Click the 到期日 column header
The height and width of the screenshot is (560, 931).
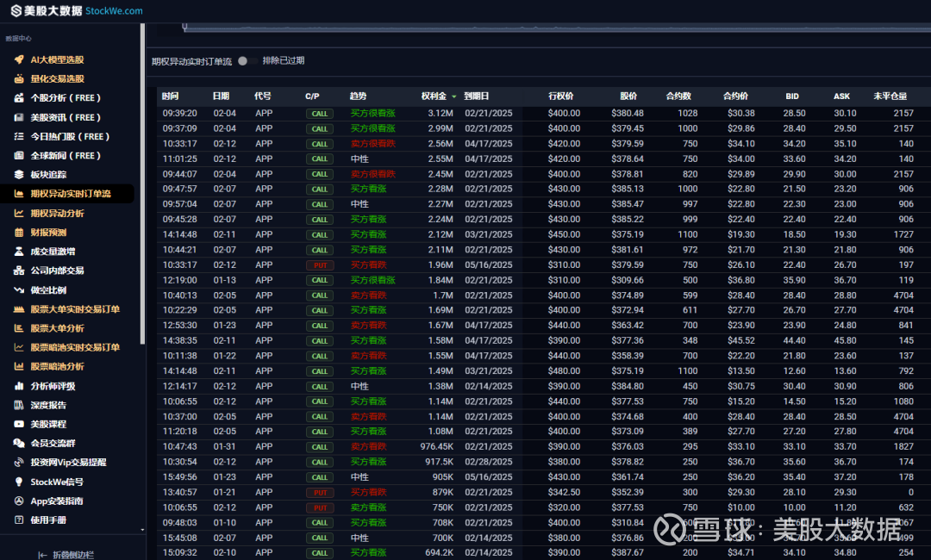(x=476, y=96)
